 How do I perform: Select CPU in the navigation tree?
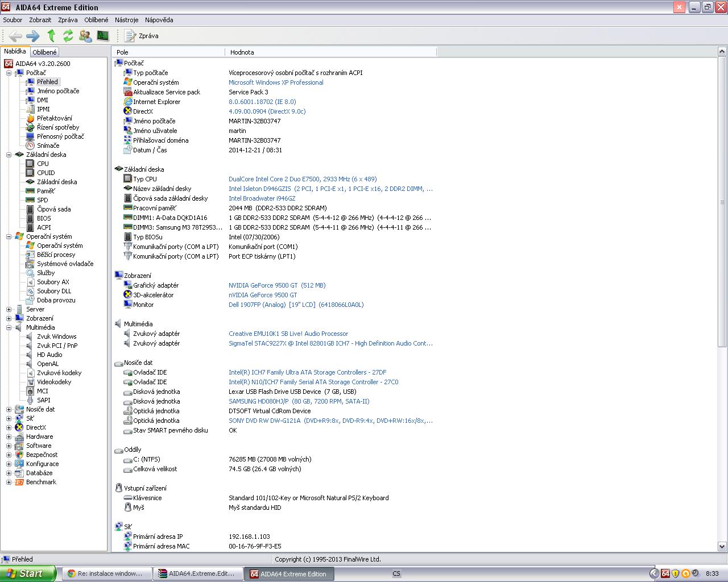[43, 164]
